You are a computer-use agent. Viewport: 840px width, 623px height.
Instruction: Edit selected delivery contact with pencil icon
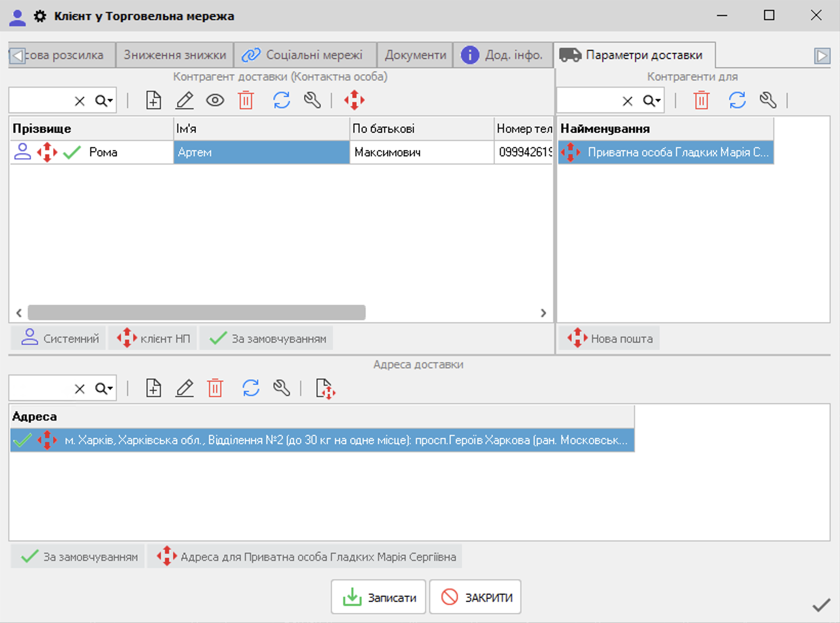pyautogui.click(x=184, y=100)
